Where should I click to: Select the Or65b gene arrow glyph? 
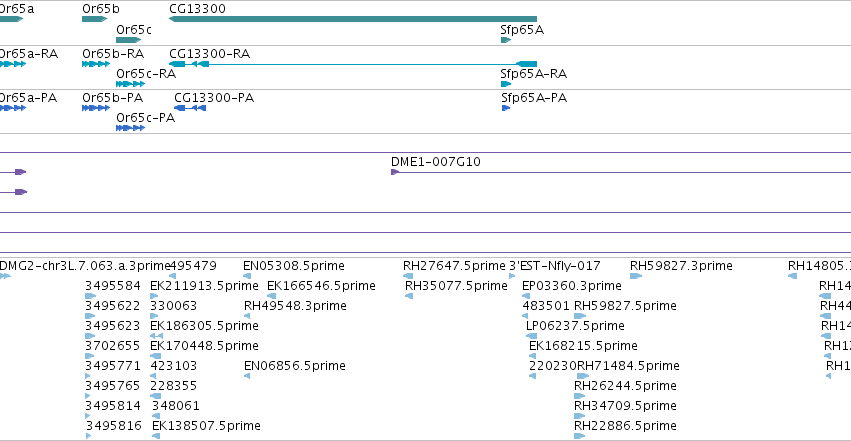(x=94, y=19)
